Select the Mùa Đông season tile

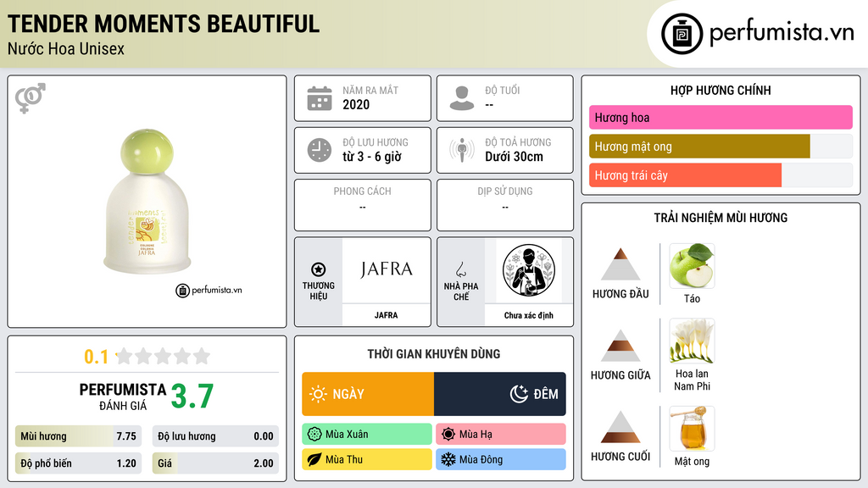coord(501,459)
